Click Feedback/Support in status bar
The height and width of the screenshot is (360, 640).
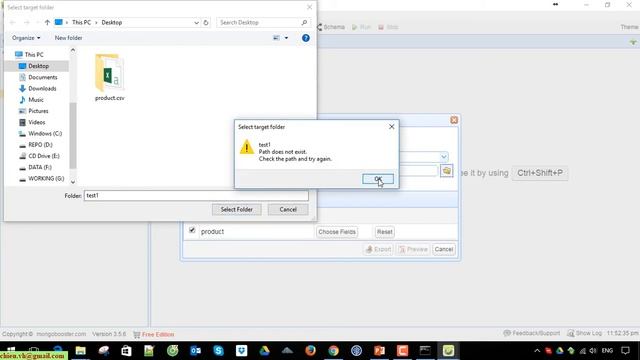tap(532, 333)
